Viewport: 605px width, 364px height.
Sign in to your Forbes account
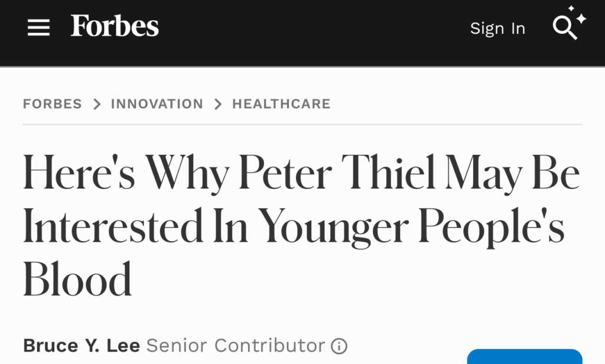[497, 28]
